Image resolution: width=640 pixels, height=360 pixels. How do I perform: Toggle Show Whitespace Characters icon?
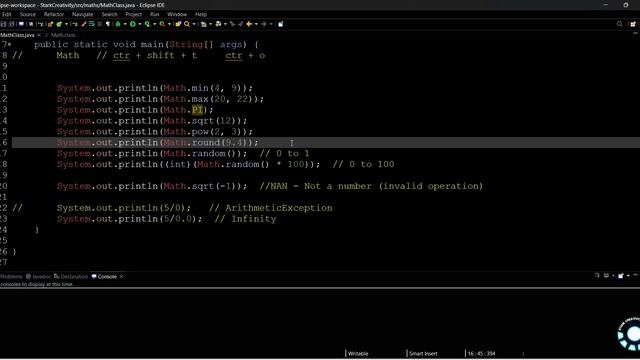[108, 24]
